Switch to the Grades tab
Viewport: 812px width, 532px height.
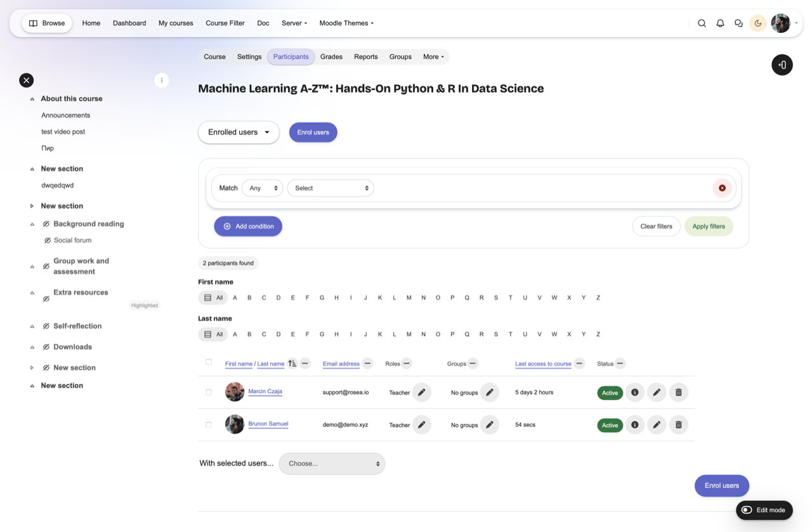coord(331,57)
